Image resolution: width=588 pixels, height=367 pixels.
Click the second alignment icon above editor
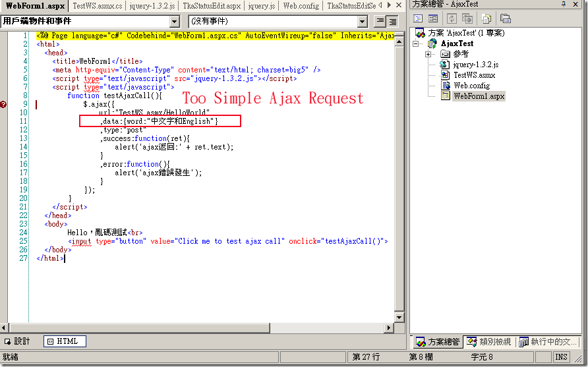coord(392,21)
